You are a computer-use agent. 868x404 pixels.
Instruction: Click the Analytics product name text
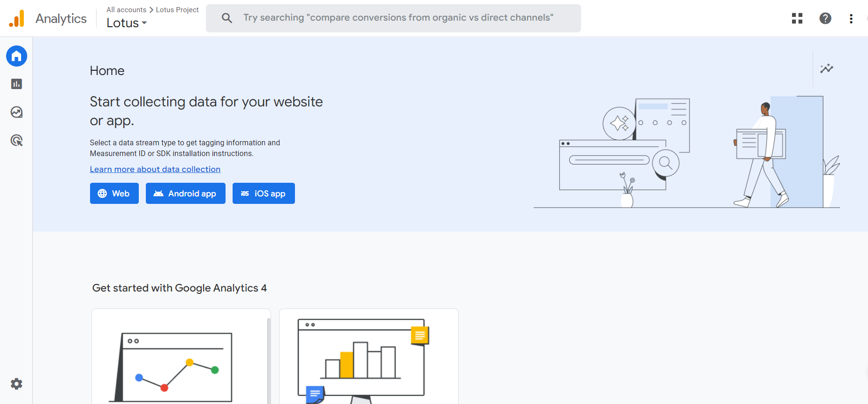coord(61,19)
